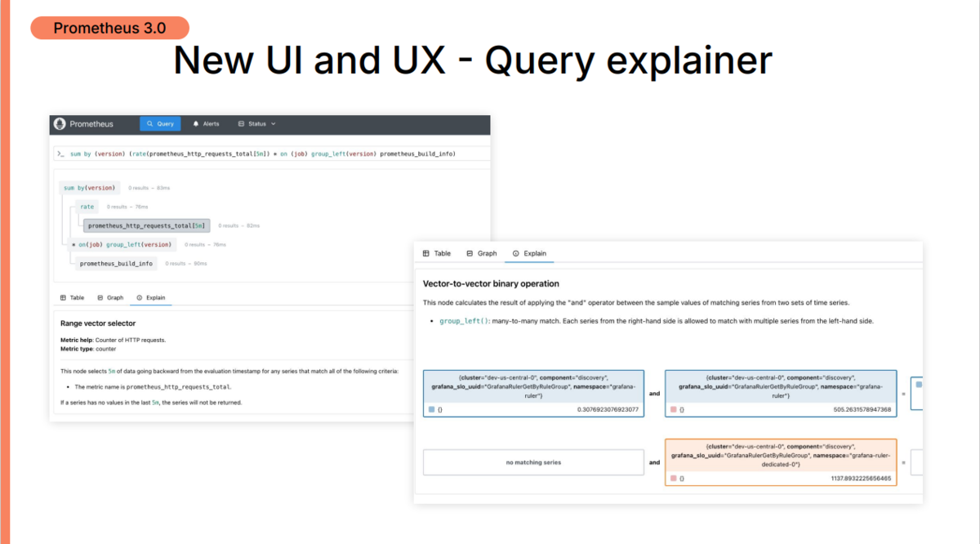Open Table tab in Vector-to-vector panel
Image resolution: width=980 pixels, height=544 pixels.
click(x=437, y=253)
